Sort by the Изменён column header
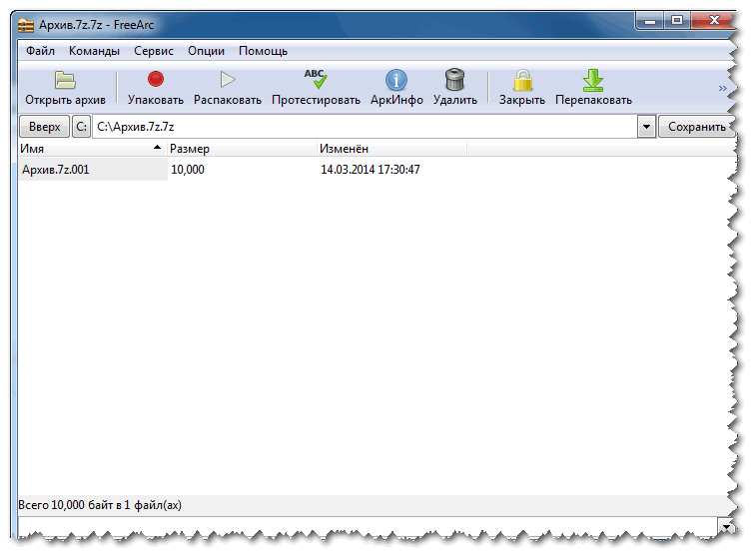The width and height of the screenshot is (756, 558). [x=391, y=149]
